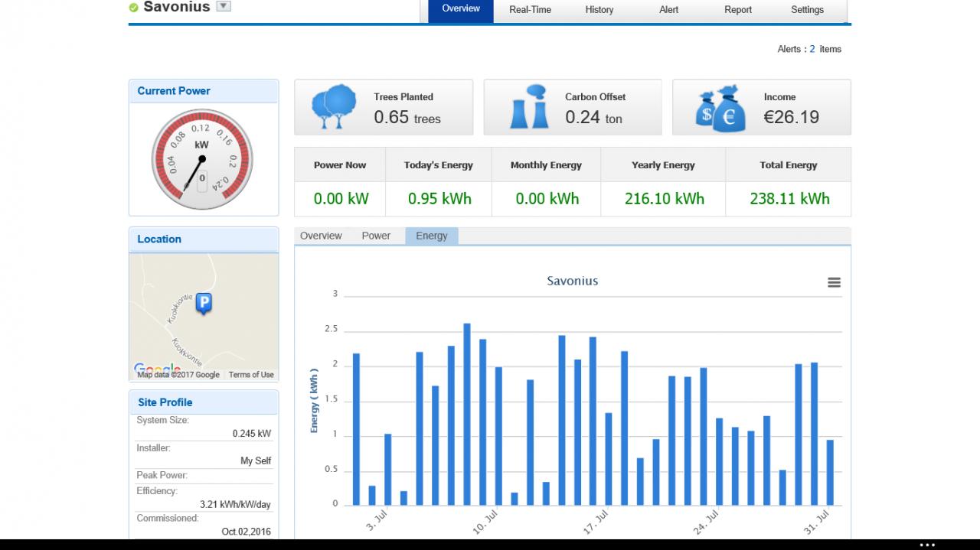
Task: Go to the History tab
Action: coord(599,10)
